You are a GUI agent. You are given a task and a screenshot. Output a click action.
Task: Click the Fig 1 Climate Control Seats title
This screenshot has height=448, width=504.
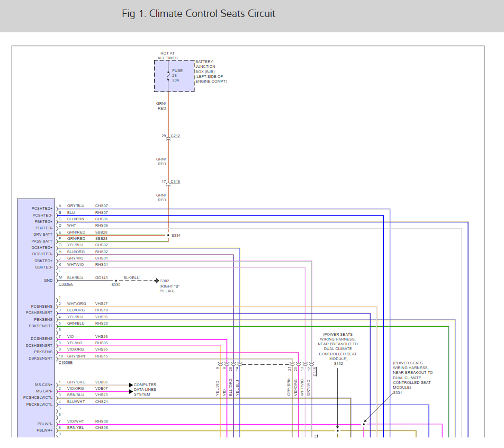point(199,14)
